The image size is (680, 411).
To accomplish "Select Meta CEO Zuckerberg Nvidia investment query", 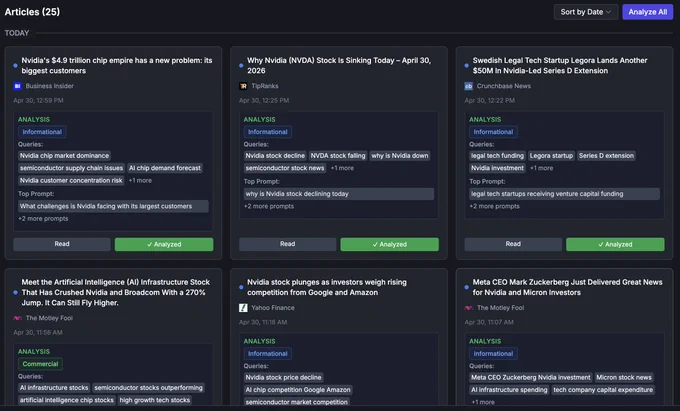I will tap(531, 378).
